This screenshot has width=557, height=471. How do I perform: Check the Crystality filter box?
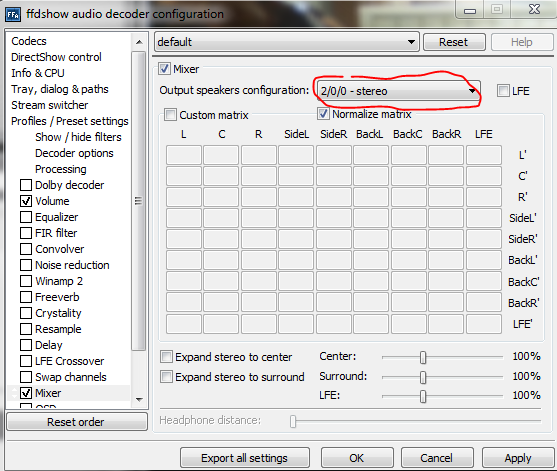26,313
